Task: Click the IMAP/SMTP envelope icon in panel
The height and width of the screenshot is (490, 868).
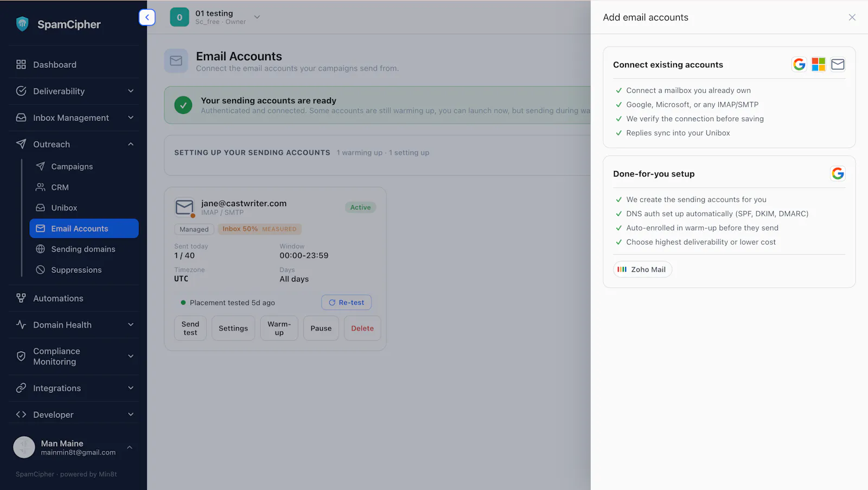Action: [838, 65]
